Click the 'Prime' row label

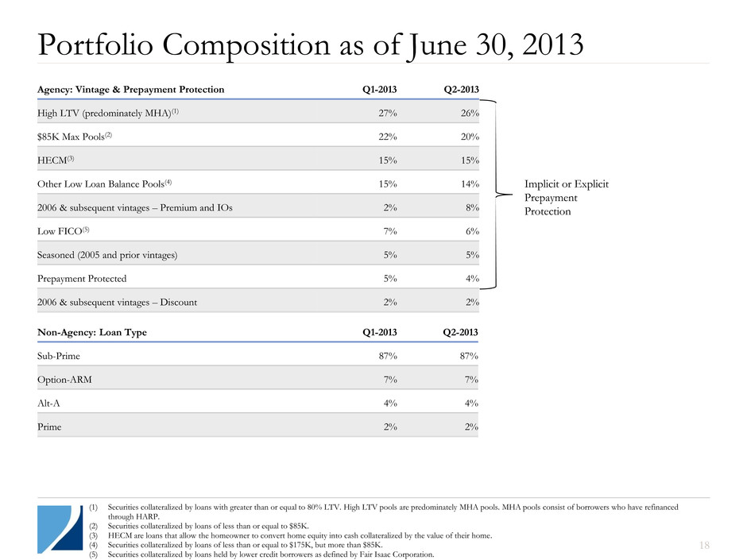tap(49, 427)
